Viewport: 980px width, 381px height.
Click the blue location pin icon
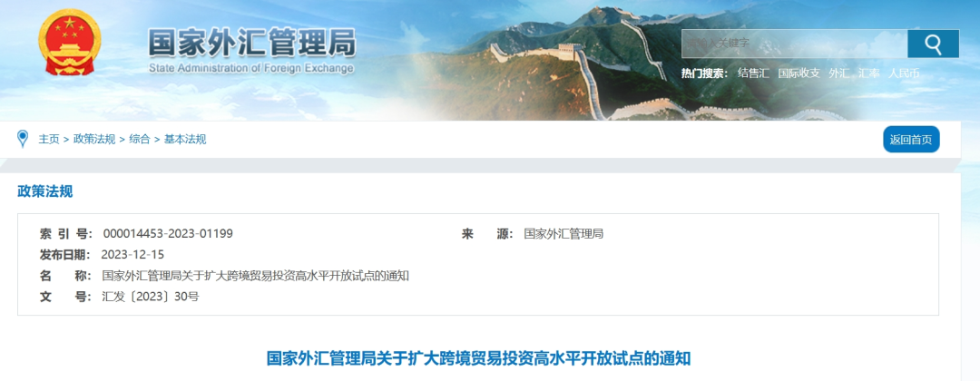point(23,139)
